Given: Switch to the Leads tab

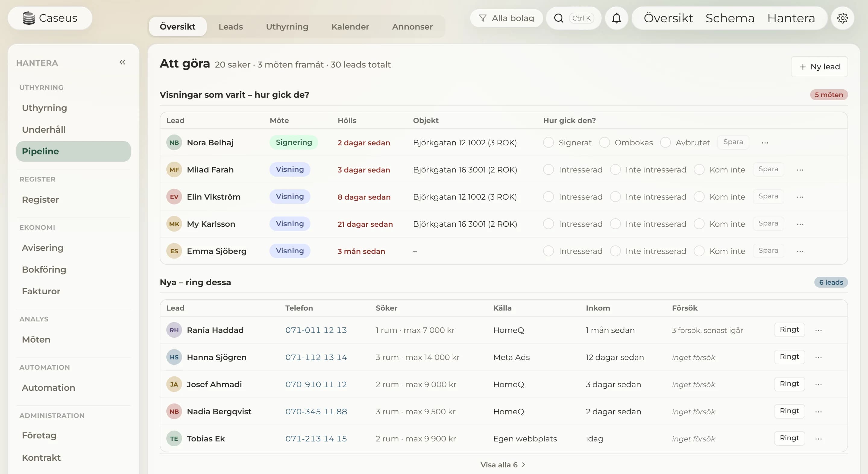Looking at the screenshot, I should [x=231, y=27].
